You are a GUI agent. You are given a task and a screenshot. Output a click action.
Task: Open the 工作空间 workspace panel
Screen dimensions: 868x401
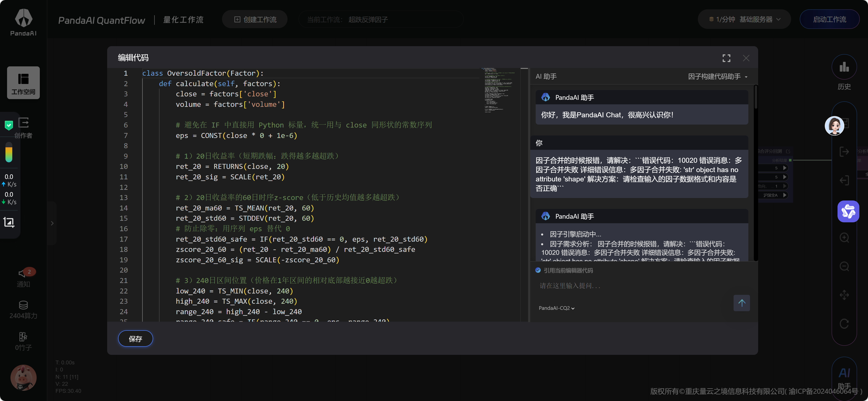(23, 83)
